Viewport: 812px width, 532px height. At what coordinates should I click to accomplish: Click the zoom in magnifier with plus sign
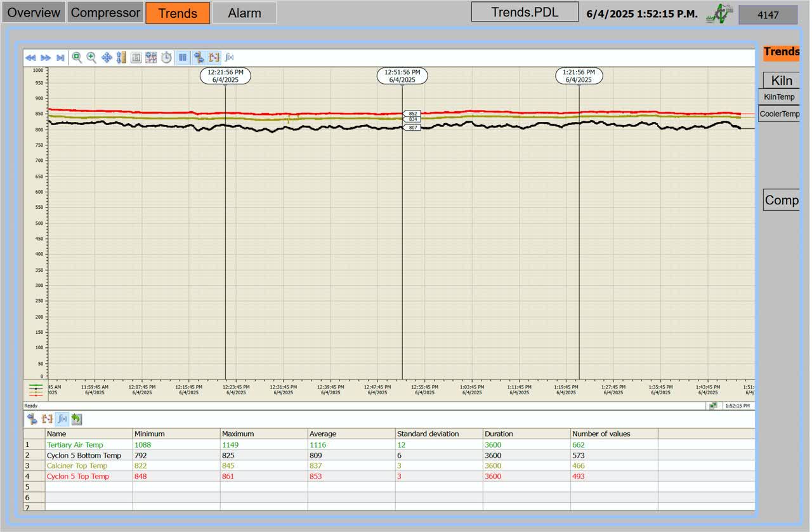coord(91,57)
